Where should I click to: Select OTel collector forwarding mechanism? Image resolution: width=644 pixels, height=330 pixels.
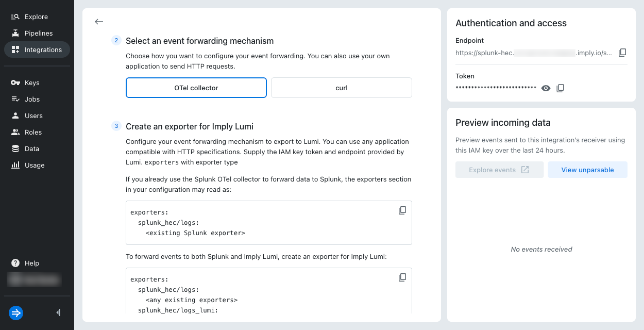point(196,88)
